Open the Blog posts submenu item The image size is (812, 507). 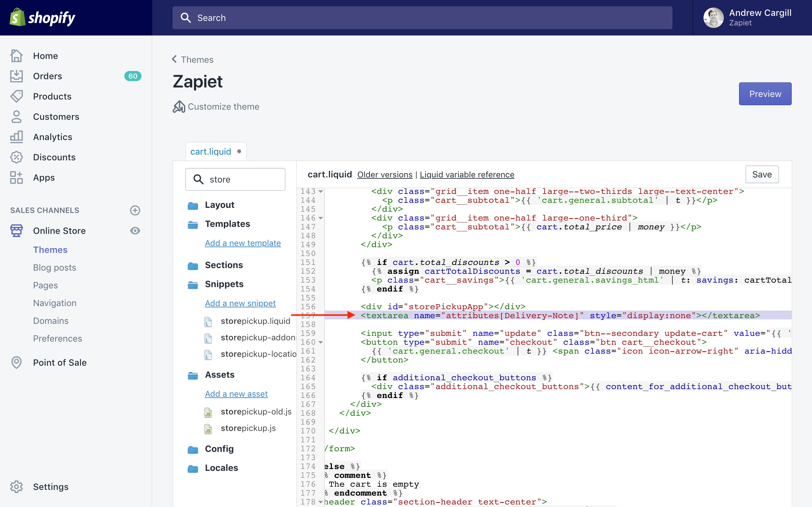[54, 267]
